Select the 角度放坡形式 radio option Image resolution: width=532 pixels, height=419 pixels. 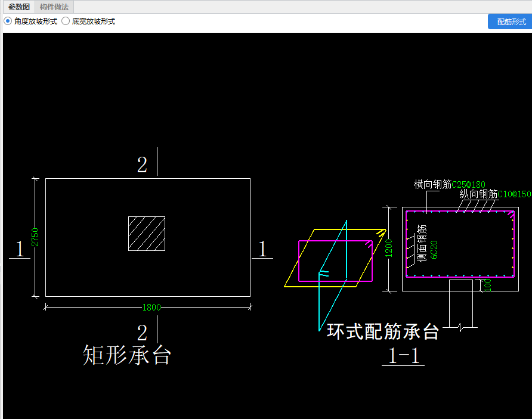coord(30,21)
